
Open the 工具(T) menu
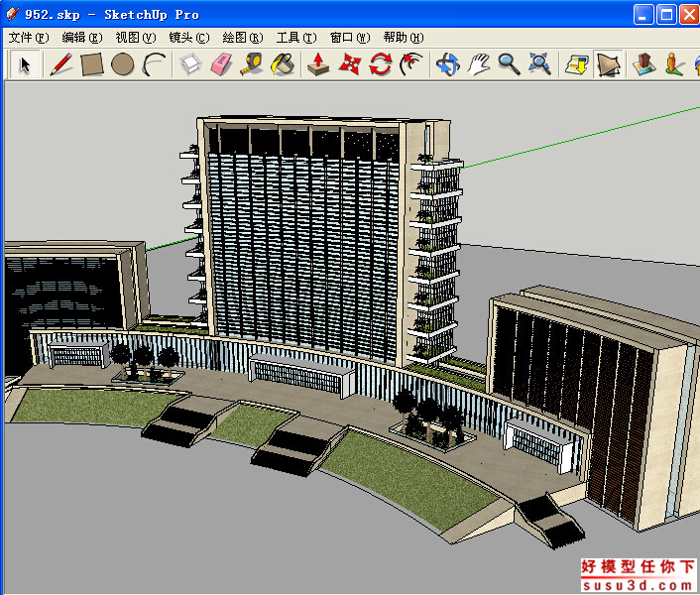tap(296, 38)
